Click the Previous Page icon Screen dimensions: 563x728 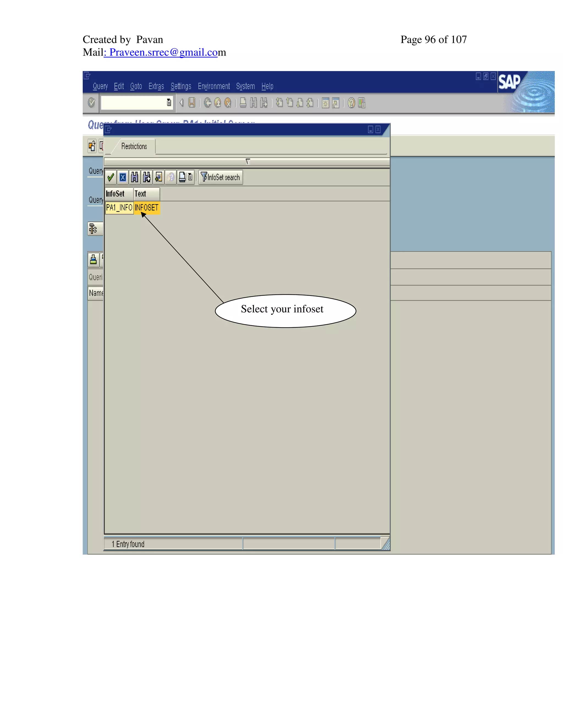pyautogui.click(x=289, y=103)
